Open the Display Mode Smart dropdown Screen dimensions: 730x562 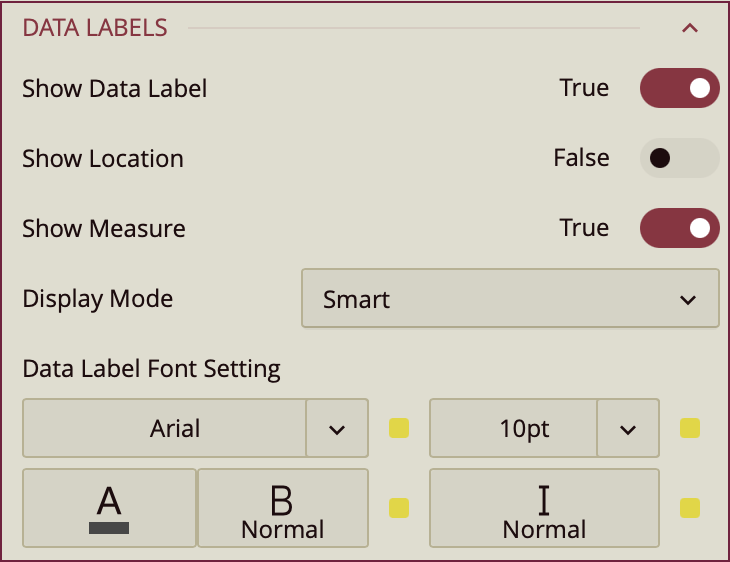(510, 298)
